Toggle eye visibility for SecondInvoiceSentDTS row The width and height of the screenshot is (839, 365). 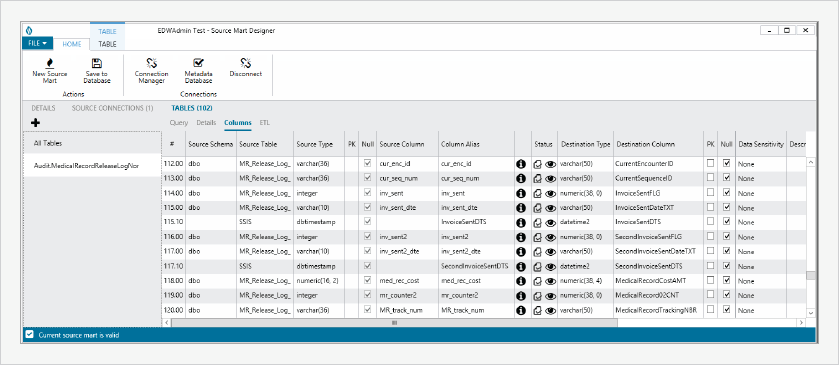(x=551, y=267)
